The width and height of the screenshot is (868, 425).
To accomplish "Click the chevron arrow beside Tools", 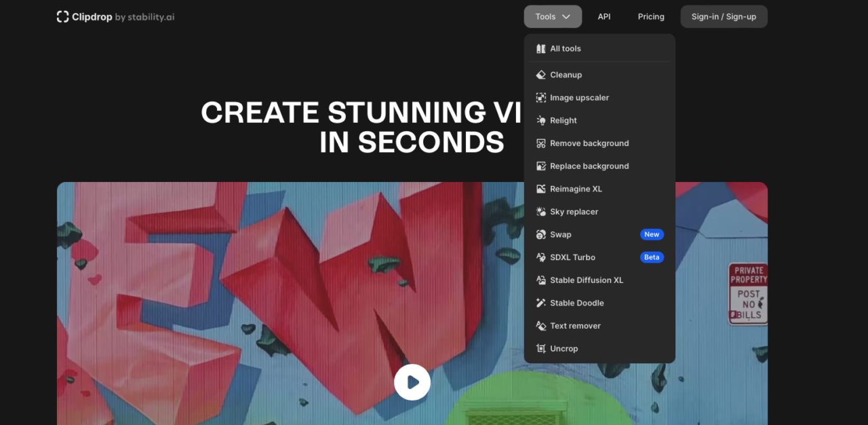I will click(x=566, y=17).
